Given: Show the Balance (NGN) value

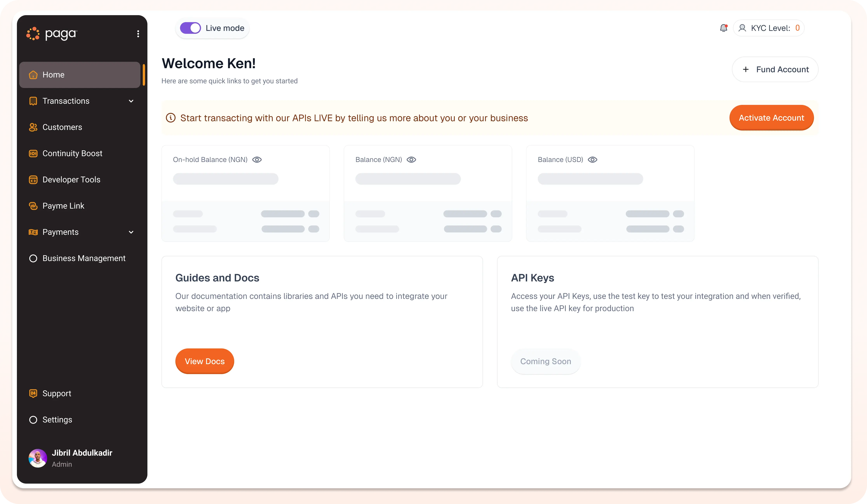Looking at the screenshot, I should pyautogui.click(x=412, y=159).
